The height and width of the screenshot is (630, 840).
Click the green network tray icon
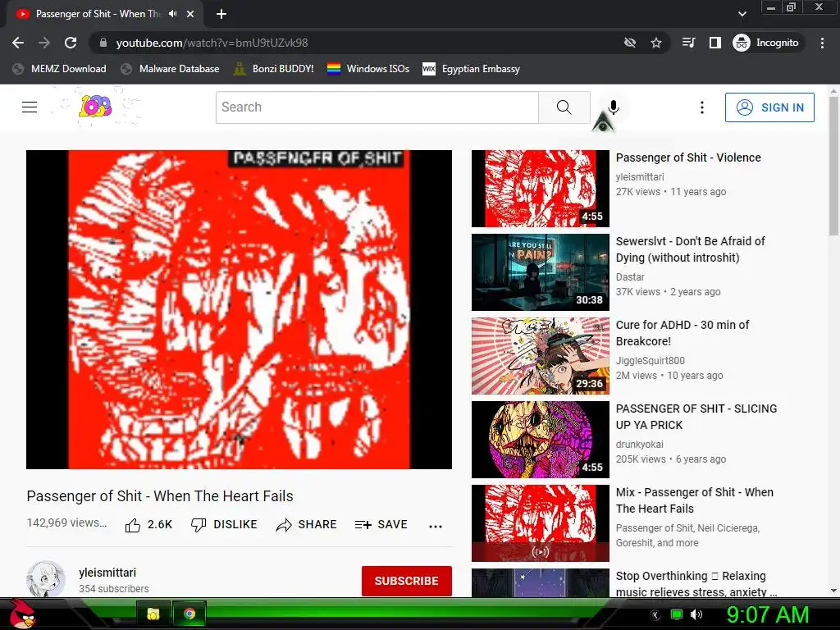pyautogui.click(x=677, y=614)
